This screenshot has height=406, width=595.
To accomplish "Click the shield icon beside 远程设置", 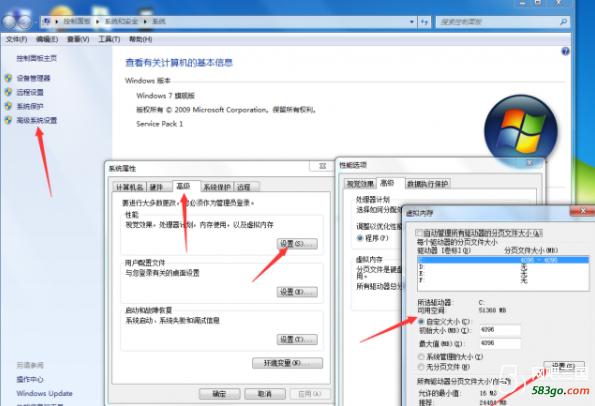I will click(8, 92).
